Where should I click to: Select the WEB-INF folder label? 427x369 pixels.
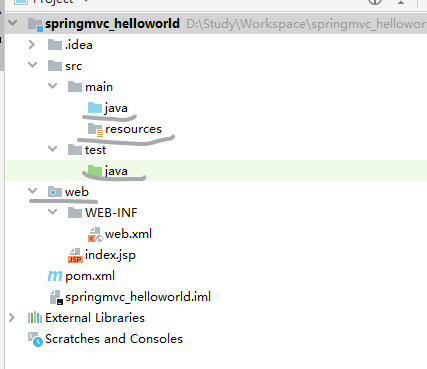click(x=111, y=213)
